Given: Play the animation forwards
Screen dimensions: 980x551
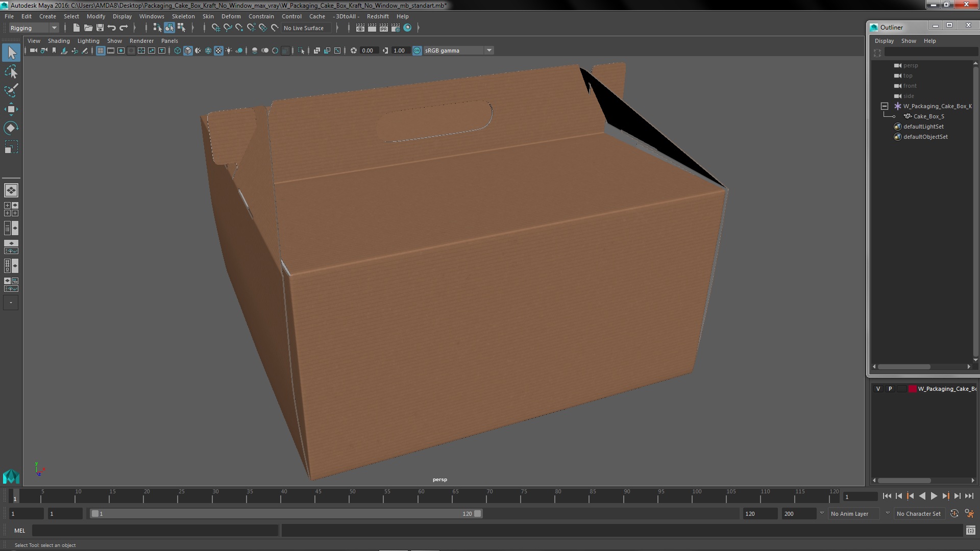Looking at the screenshot, I should (x=934, y=496).
